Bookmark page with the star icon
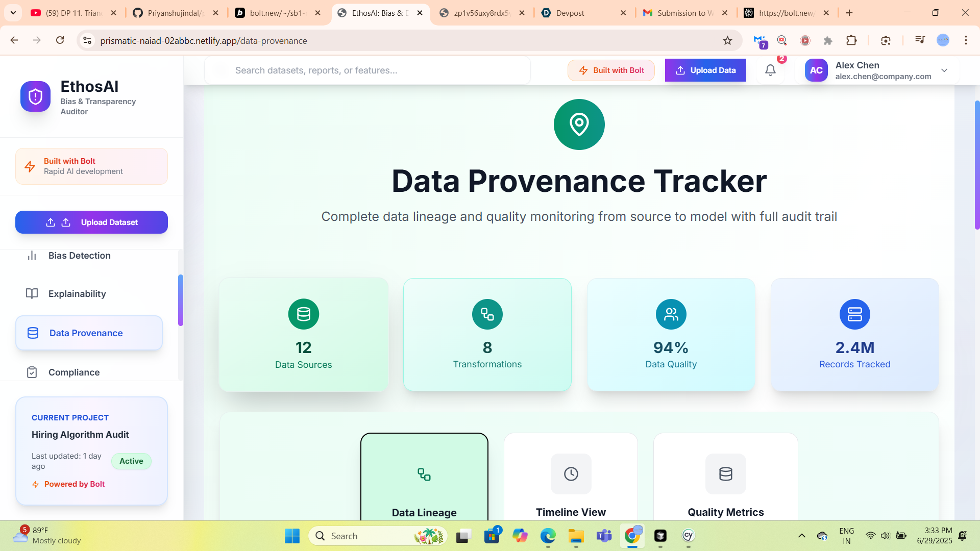 [x=727, y=41]
